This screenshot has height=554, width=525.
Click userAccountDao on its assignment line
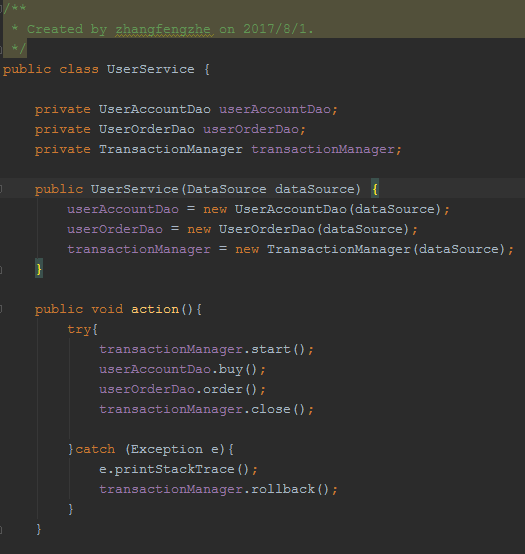point(123,209)
